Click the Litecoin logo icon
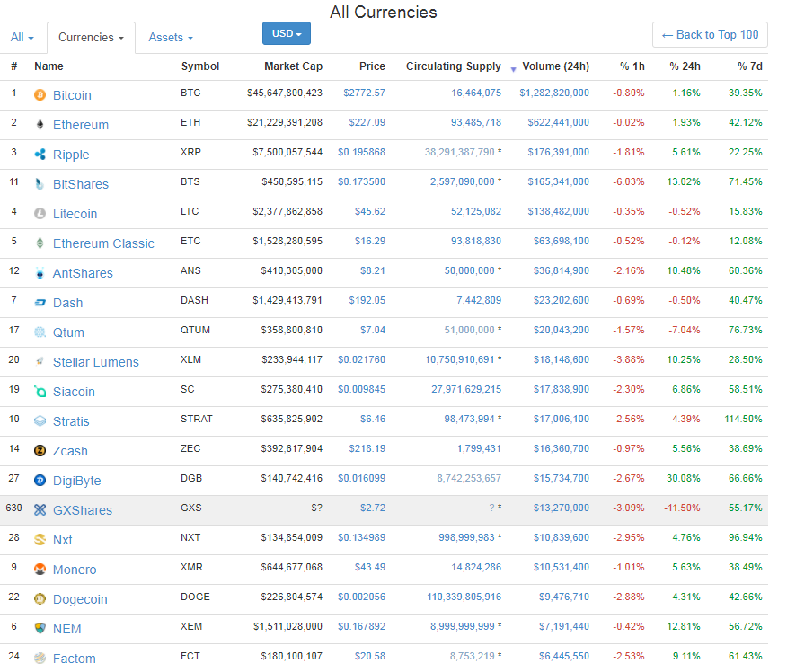The image size is (787, 672). pos(40,213)
